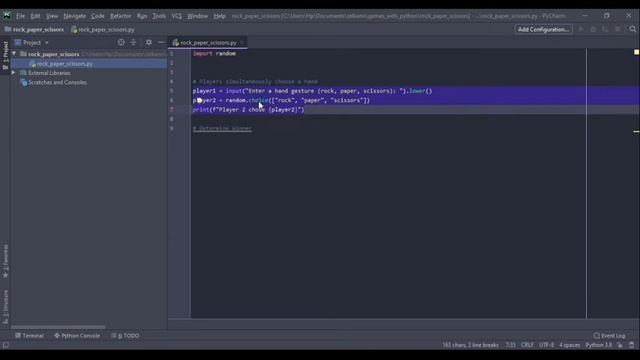Click the 7:35 line:column indicator in status bar
Viewport: 640px width, 360px height.
point(510,345)
